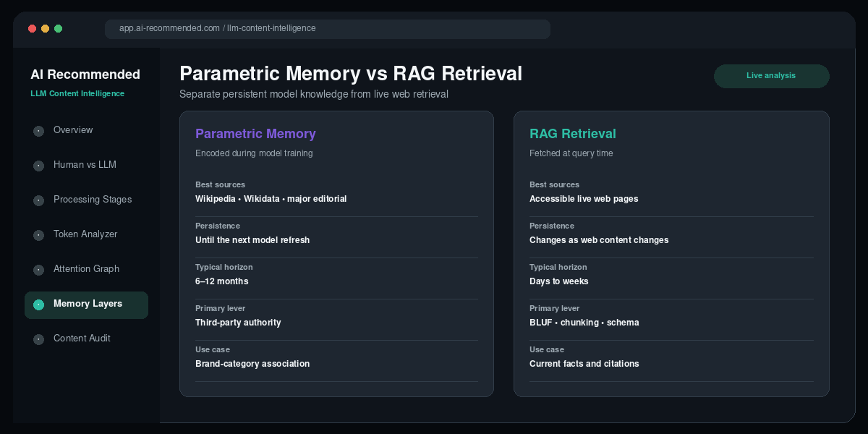
Task: Click the Processing Stages dot icon
Action: [38, 200]
